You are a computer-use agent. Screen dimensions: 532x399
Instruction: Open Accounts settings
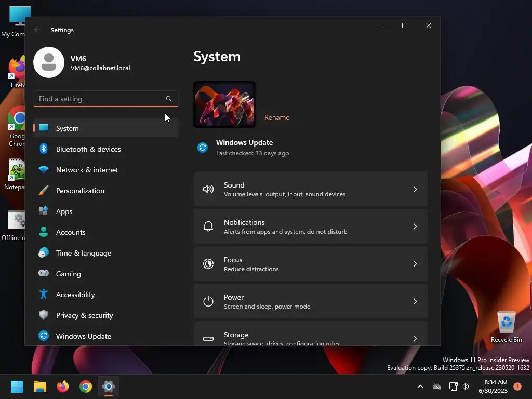click(106, 232)
